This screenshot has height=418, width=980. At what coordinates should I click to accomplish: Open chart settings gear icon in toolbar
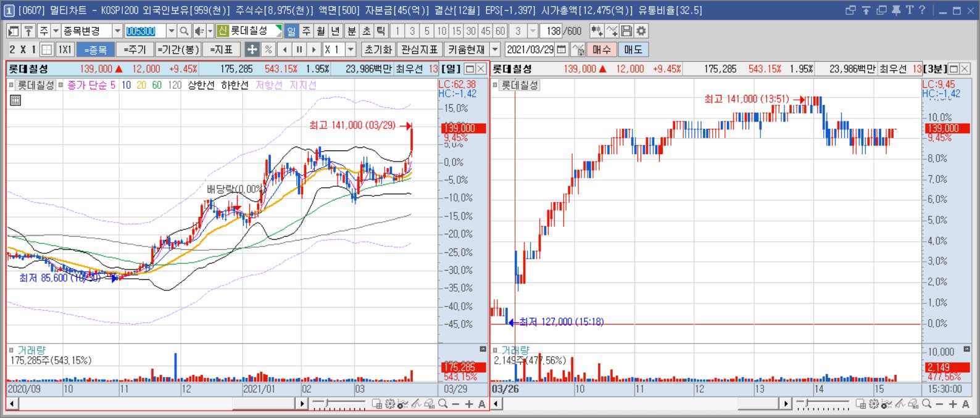click(641, 31)
